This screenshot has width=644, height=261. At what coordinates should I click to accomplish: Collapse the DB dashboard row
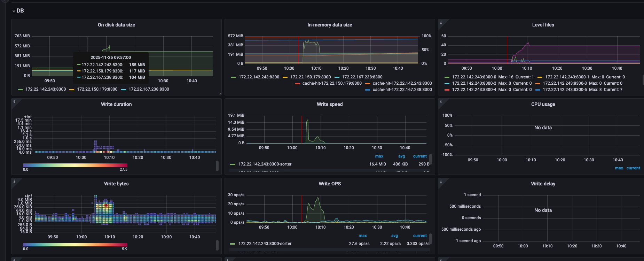(x=18, y=11)
